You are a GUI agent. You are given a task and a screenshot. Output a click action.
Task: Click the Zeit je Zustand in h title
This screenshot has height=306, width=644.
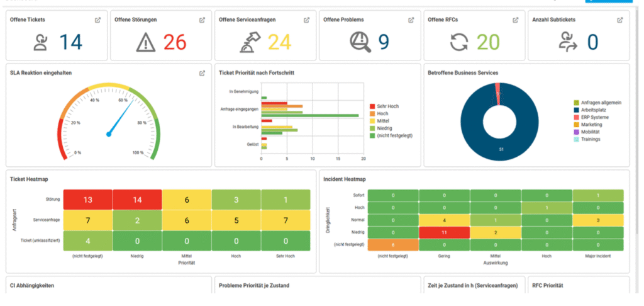click(x=473, y=285)
